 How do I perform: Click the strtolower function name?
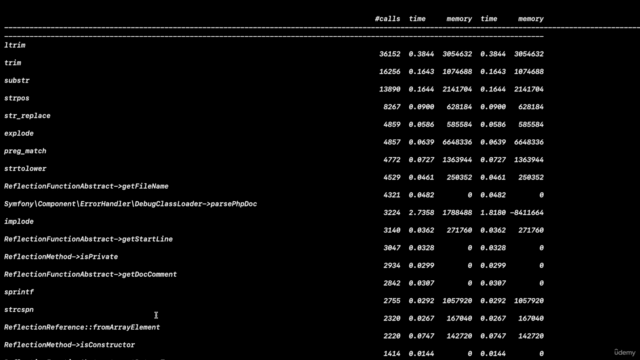tap(25, 169)
